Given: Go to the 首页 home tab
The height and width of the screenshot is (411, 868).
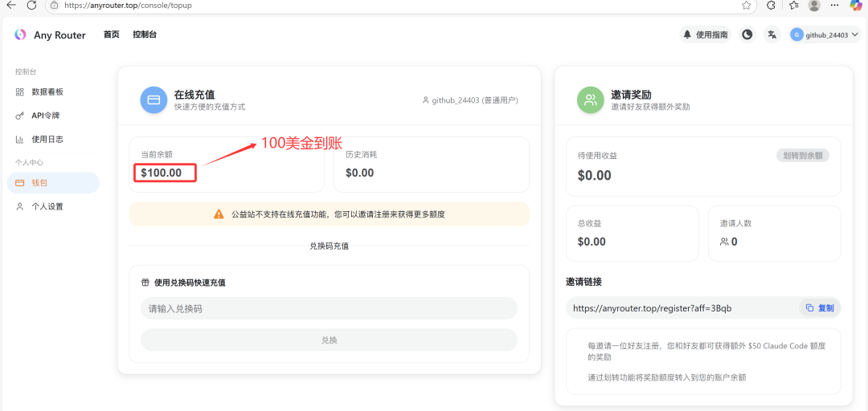Looking at the screenshot, I should [x=111, y=35].
